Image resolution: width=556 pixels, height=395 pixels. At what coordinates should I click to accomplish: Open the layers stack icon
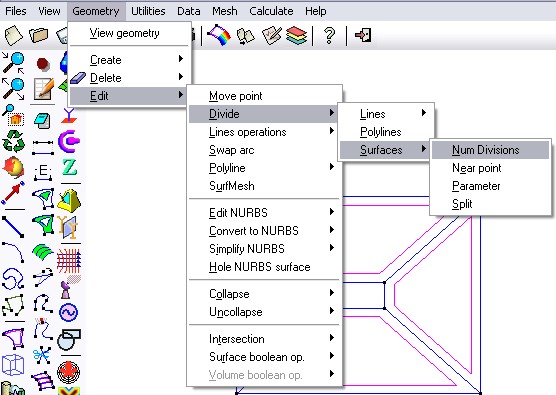coord(296,35)
